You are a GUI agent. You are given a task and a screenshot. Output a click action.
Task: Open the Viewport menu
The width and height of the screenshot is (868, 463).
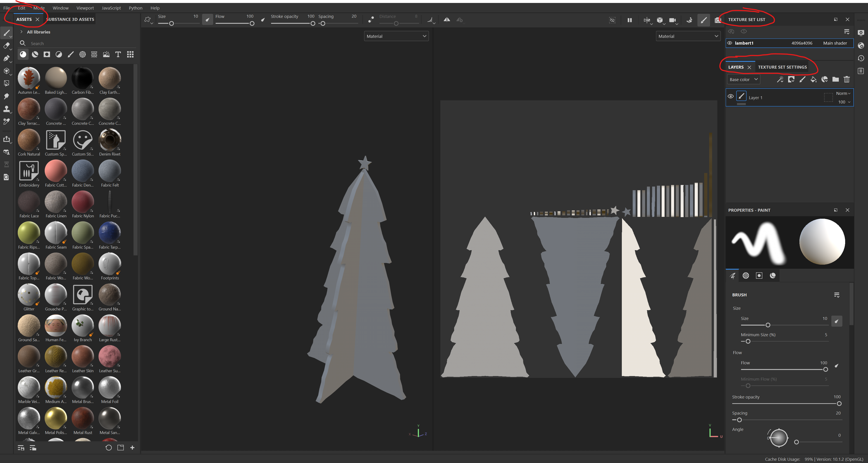pyautogui.click(x=85, y=8)
